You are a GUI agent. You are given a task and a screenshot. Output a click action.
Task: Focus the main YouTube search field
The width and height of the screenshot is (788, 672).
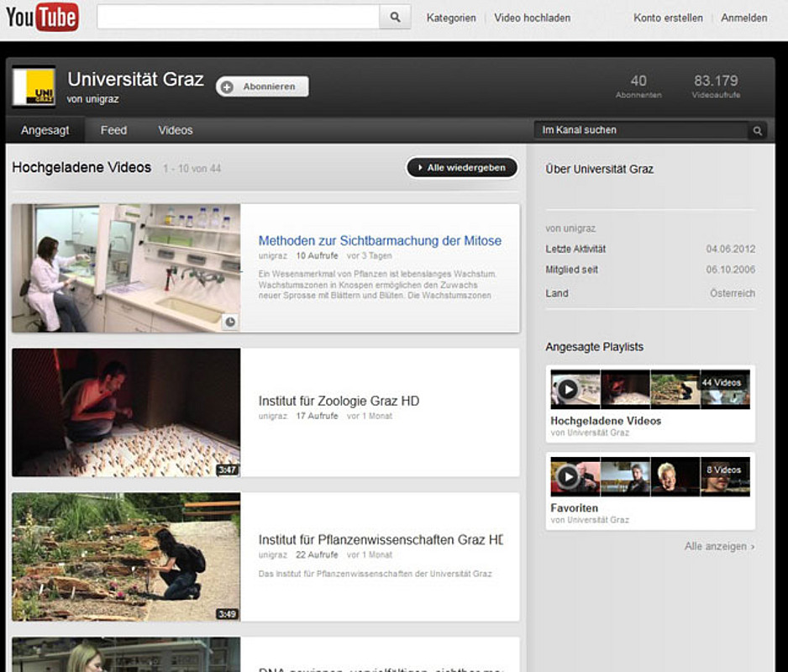(x=238, y=17)
